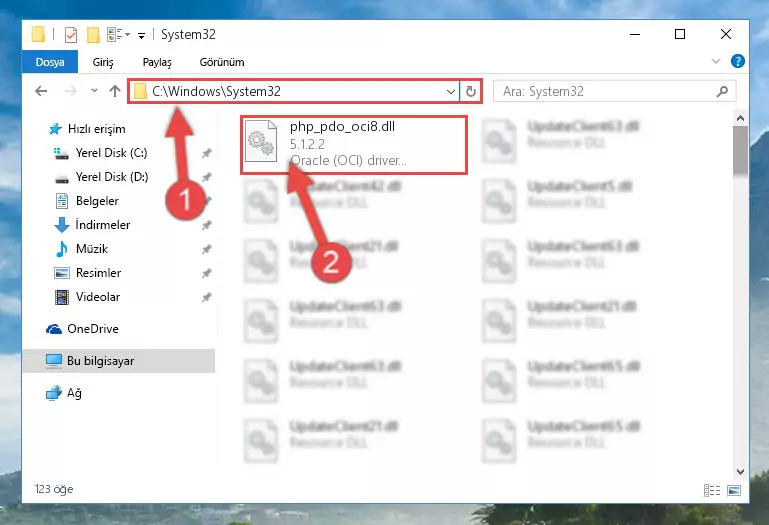Switch to details view in the status bar

[712, 490]
